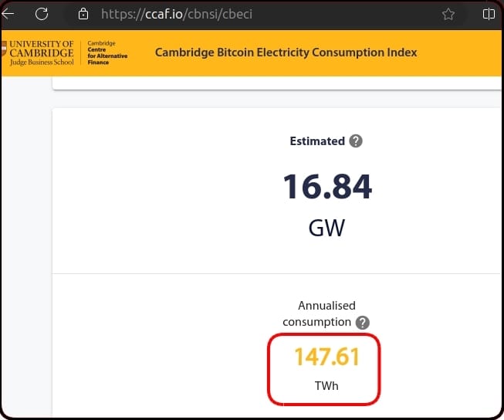
Task: Open the University of Cambridge Judge Business School link
Action: [x=42, y=53]
